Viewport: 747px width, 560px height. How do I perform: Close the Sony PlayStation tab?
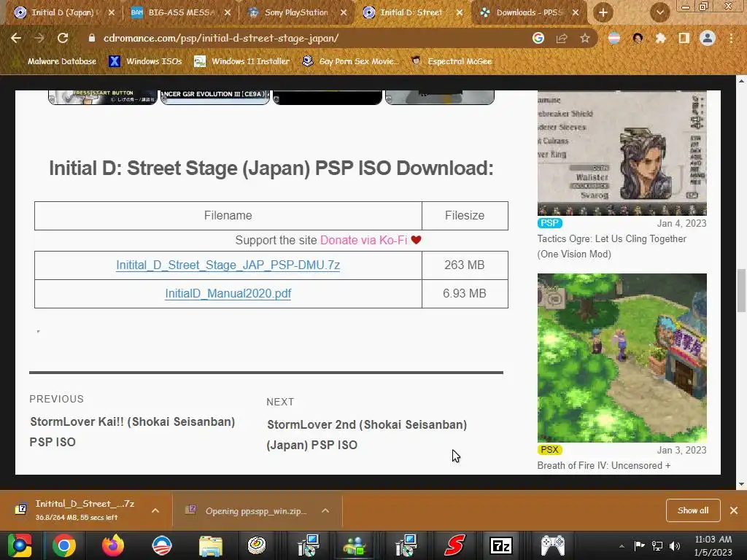(x=344, y=12)
